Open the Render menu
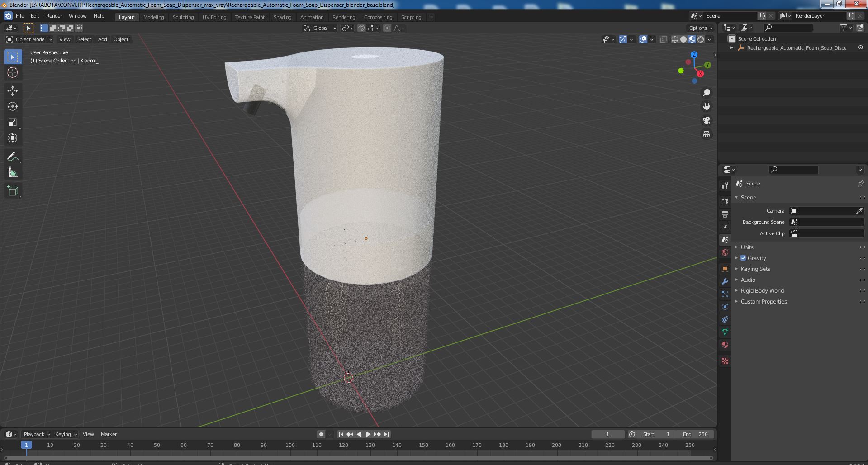Screen dimensions: 868x465 54,16
